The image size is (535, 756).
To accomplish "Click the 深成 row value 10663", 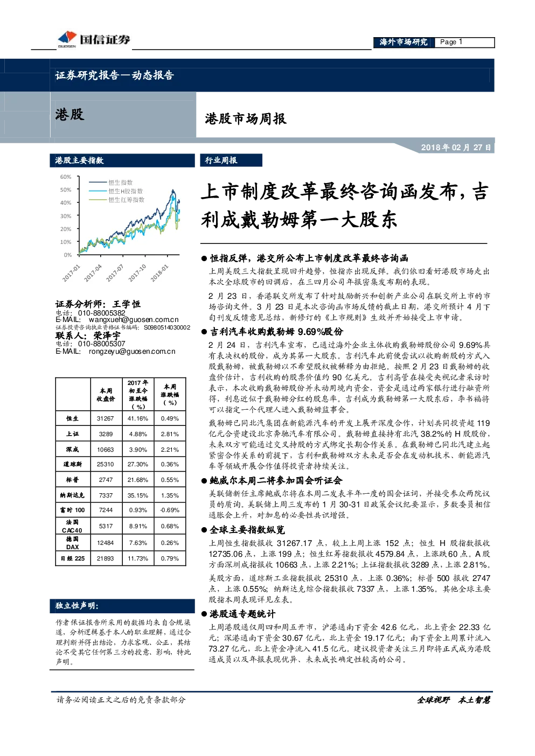I will (x=106, y=450).
